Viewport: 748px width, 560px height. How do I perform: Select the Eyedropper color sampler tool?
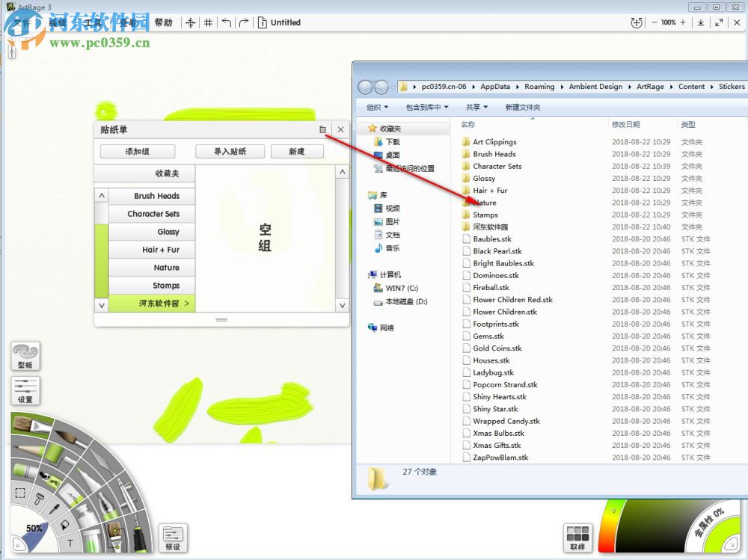tap(55, 508)
